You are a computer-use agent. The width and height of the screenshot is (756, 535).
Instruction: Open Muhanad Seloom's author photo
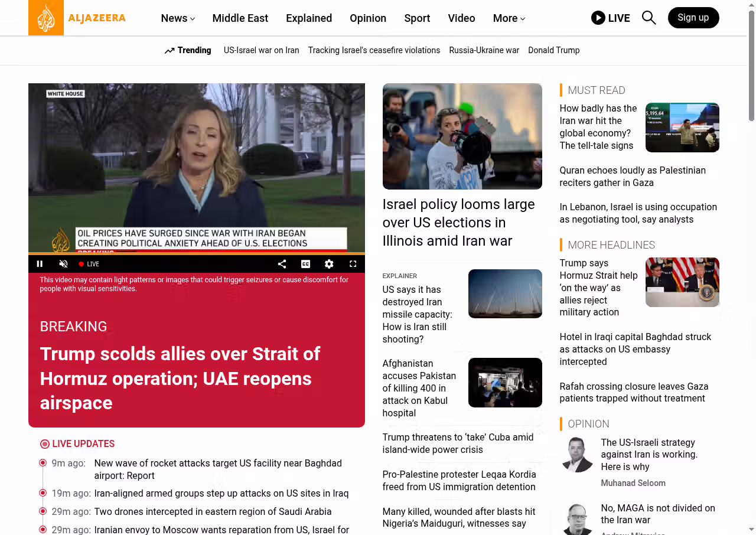[576, 455]
